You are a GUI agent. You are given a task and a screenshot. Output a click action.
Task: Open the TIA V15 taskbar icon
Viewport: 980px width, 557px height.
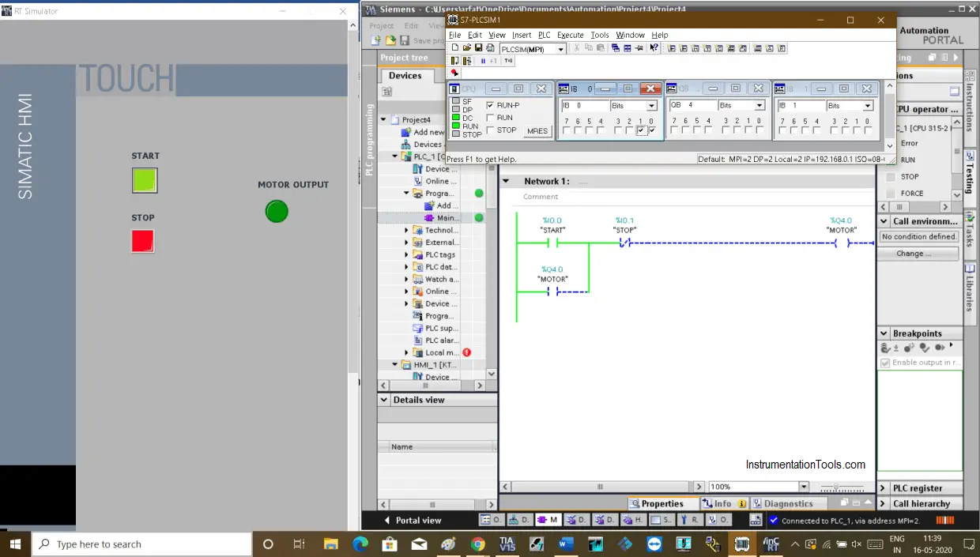507,544
